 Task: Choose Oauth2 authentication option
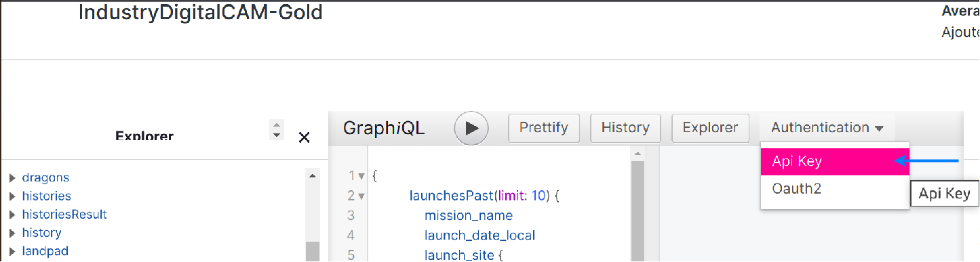pos(835,189)
